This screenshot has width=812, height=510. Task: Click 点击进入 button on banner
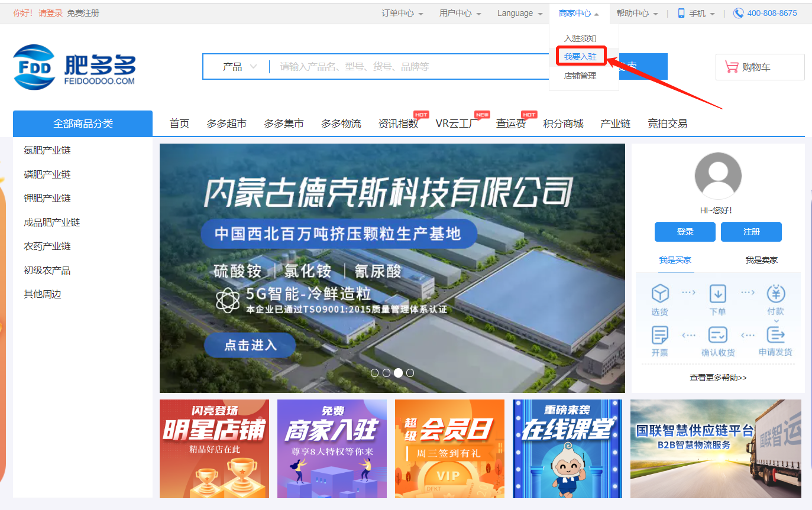tap(250, 345)
